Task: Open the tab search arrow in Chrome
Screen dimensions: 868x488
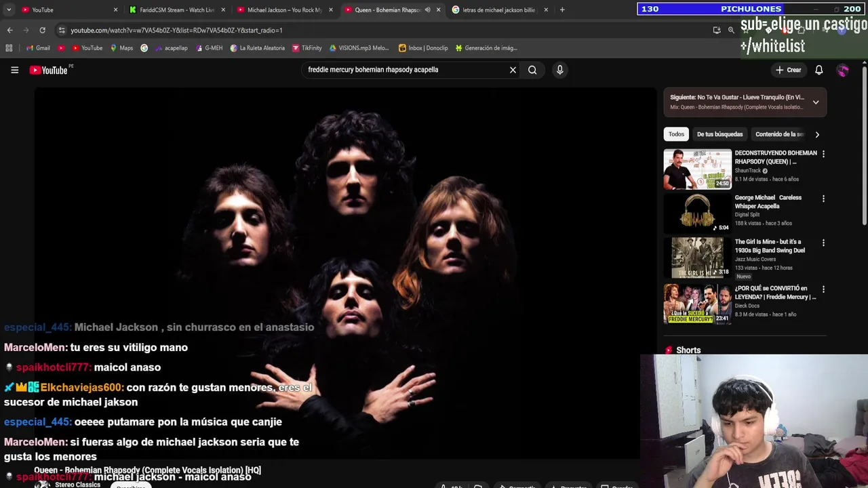Action: point(8,9)
